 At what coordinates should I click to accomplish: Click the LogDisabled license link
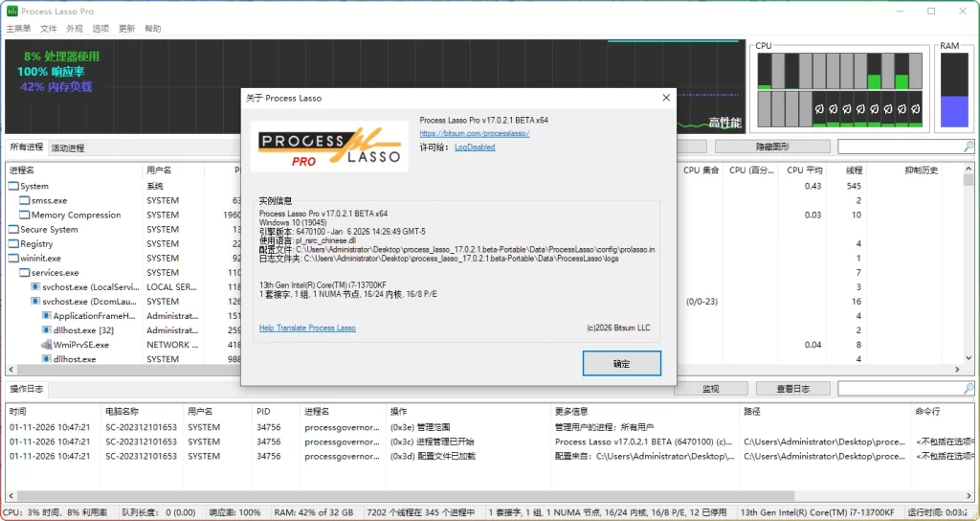point(475,147)
